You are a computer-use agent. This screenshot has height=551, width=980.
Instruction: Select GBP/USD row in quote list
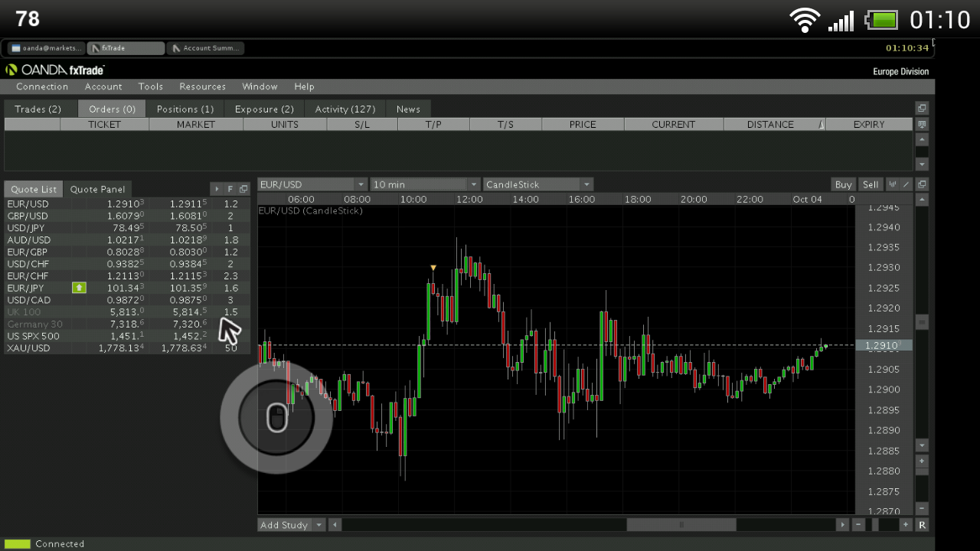126,216
